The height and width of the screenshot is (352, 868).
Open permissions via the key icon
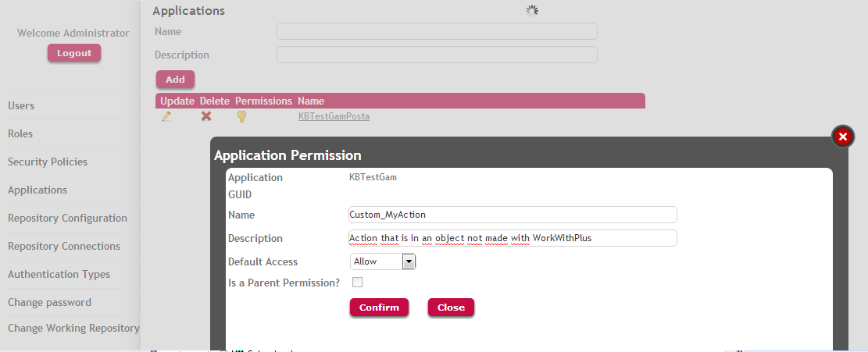pos(242,116)
